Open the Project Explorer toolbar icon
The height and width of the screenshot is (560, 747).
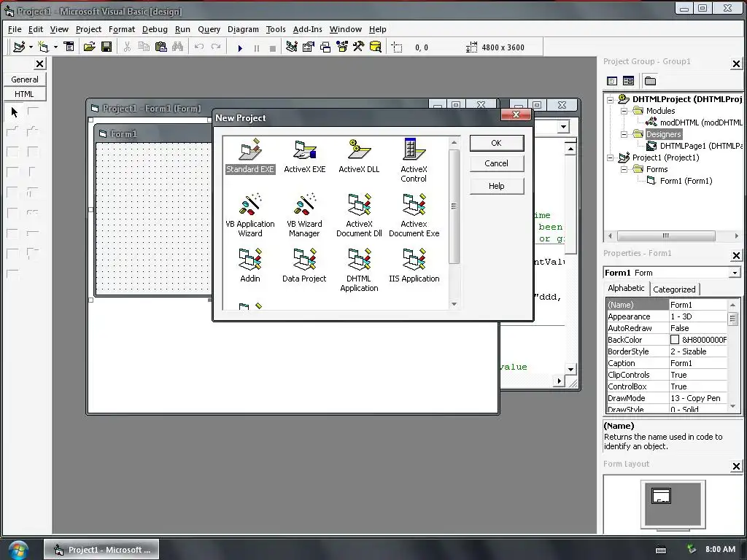pyautogui.click(x=292, y=47)
